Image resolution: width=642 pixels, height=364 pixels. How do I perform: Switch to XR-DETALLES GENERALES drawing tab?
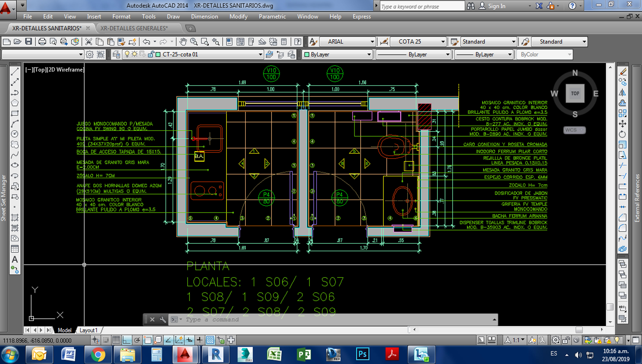click(x=134, y=28)
